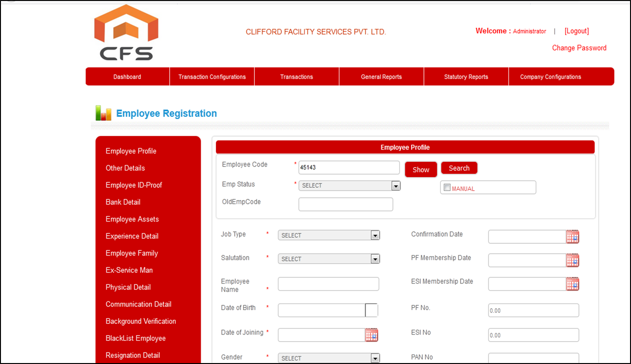Open Company Configurations menu

click(551, 77)
